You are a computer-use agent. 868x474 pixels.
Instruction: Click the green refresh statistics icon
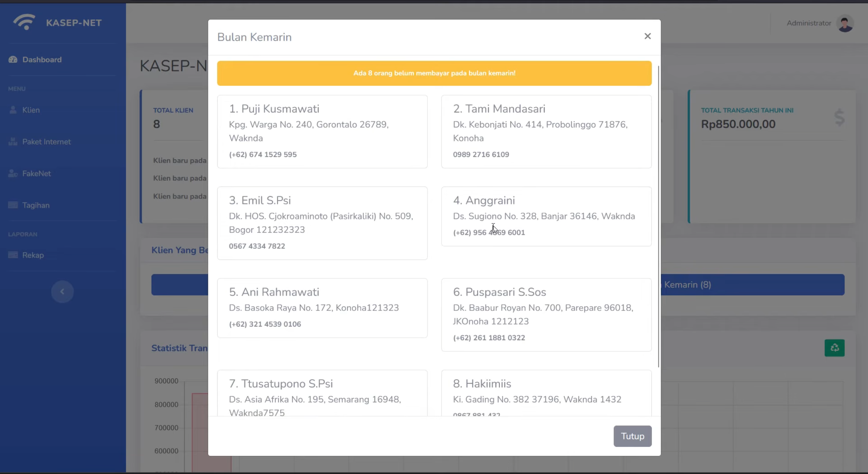point(834,348)
